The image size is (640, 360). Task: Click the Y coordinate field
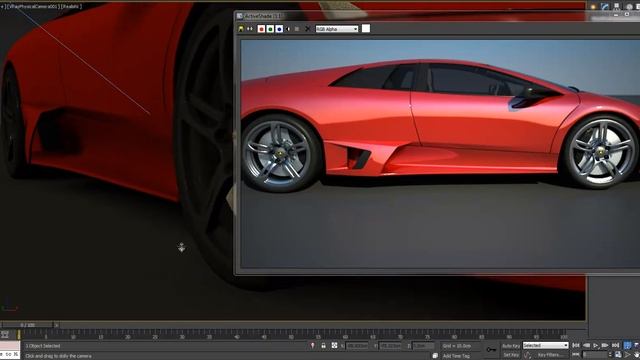tap(390, 346)
